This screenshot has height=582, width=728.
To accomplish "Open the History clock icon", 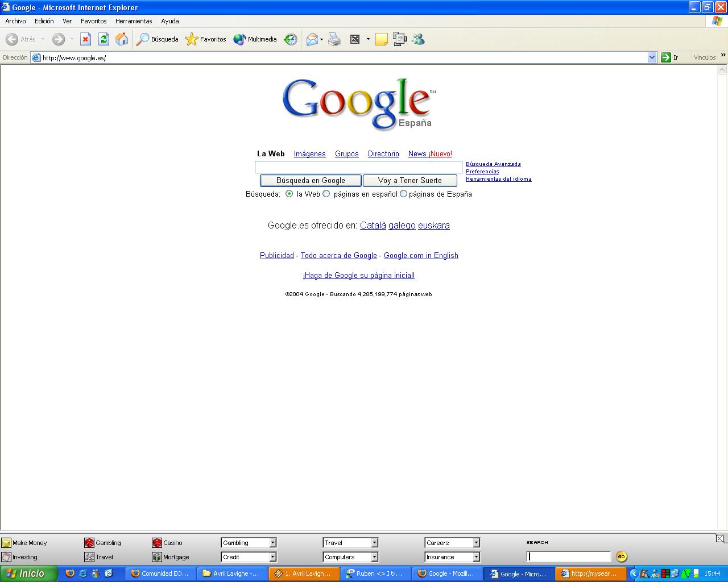I will click(x=291, y=39).
